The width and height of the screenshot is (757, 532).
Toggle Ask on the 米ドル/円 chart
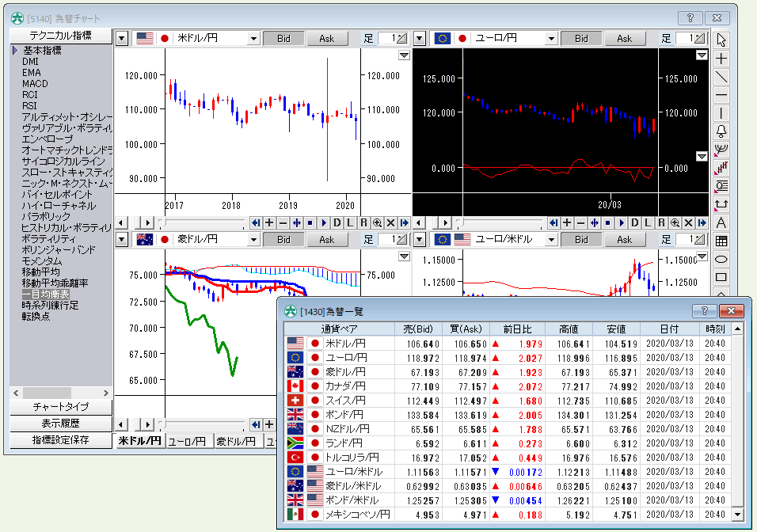click(327, 39)
